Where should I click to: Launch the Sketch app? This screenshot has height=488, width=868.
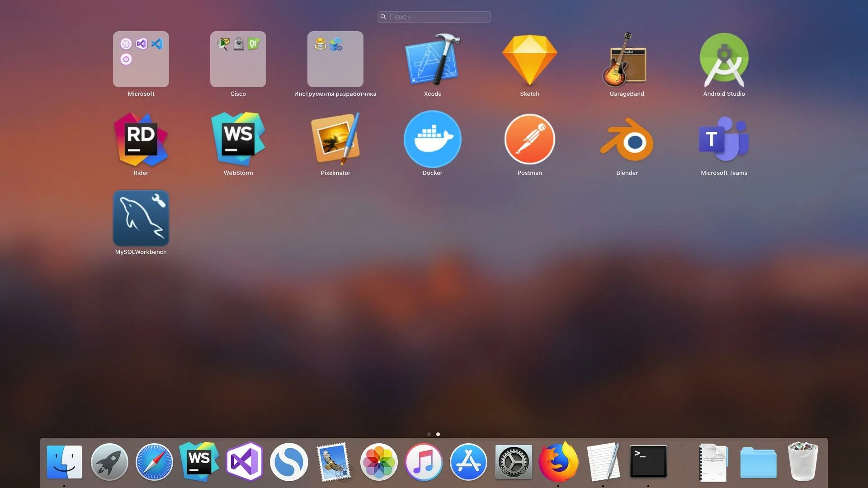[x=529, y=59]
